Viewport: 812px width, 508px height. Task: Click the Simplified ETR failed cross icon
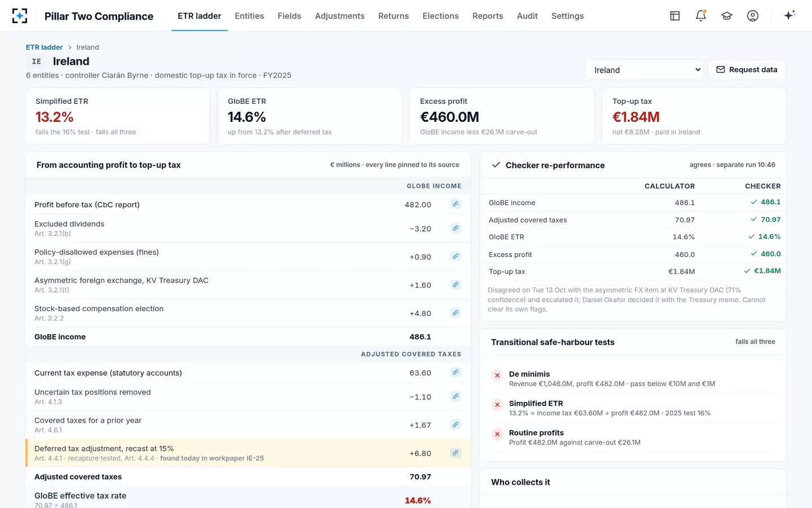pyautogui.click(x=497, y=405)
